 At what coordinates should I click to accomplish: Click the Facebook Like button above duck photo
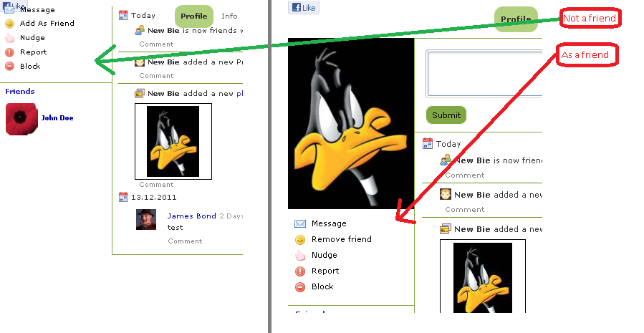[x=304, y=7]
